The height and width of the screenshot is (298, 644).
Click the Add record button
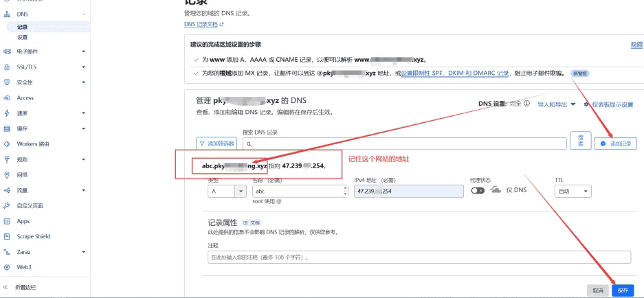[x=615, y=144]
